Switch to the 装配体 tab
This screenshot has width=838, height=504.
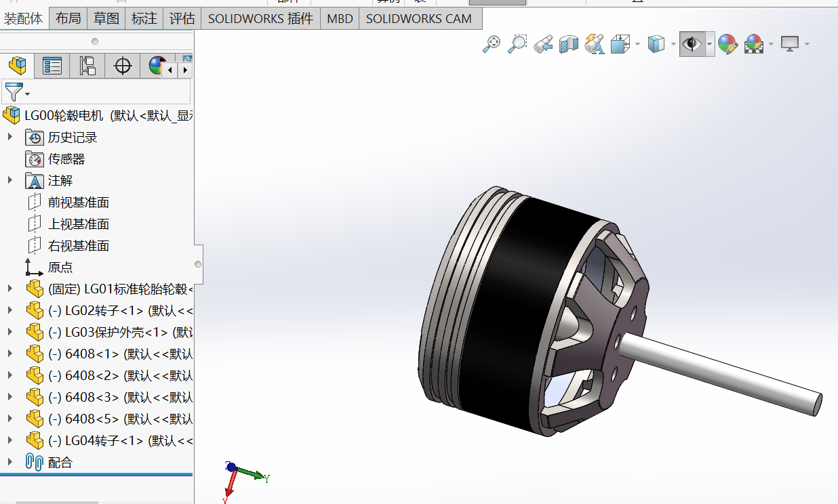(24, 19)
